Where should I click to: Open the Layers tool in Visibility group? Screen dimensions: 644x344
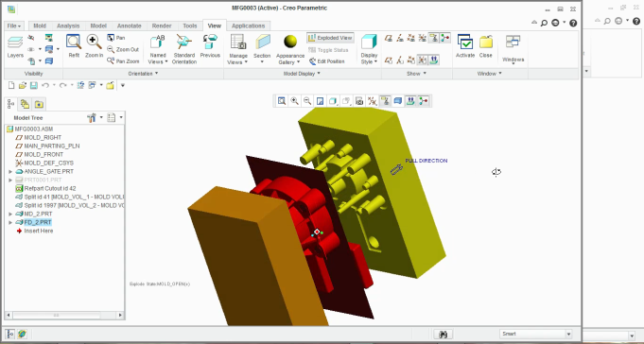(15, 47)
